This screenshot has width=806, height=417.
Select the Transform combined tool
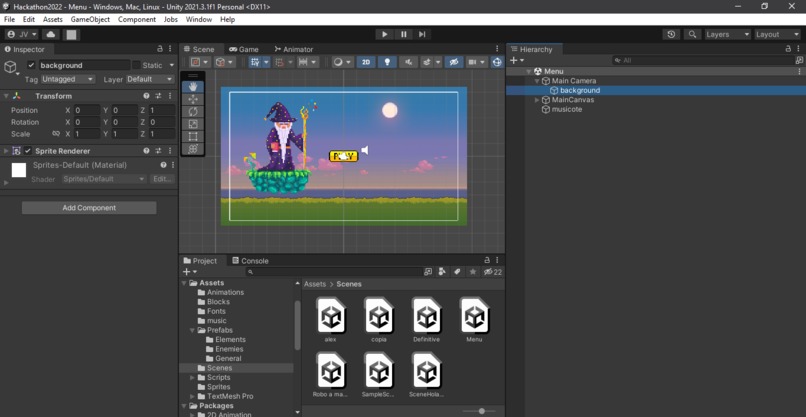pos(193,149)
